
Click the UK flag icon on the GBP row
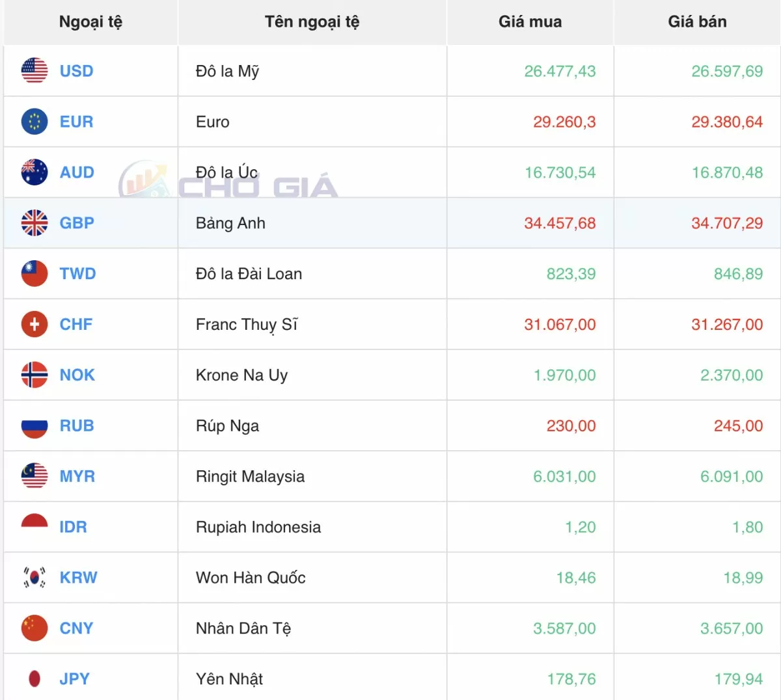(x=34, y=222)
